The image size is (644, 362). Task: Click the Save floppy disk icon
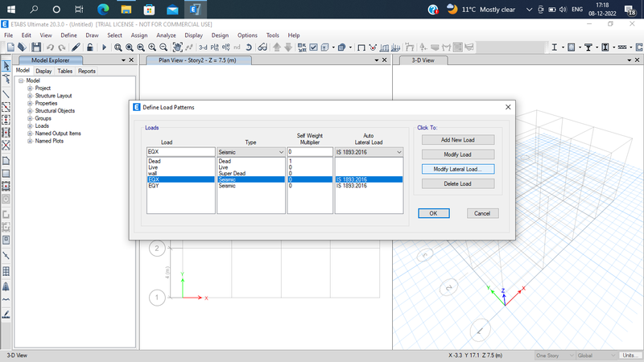point(36,47)
